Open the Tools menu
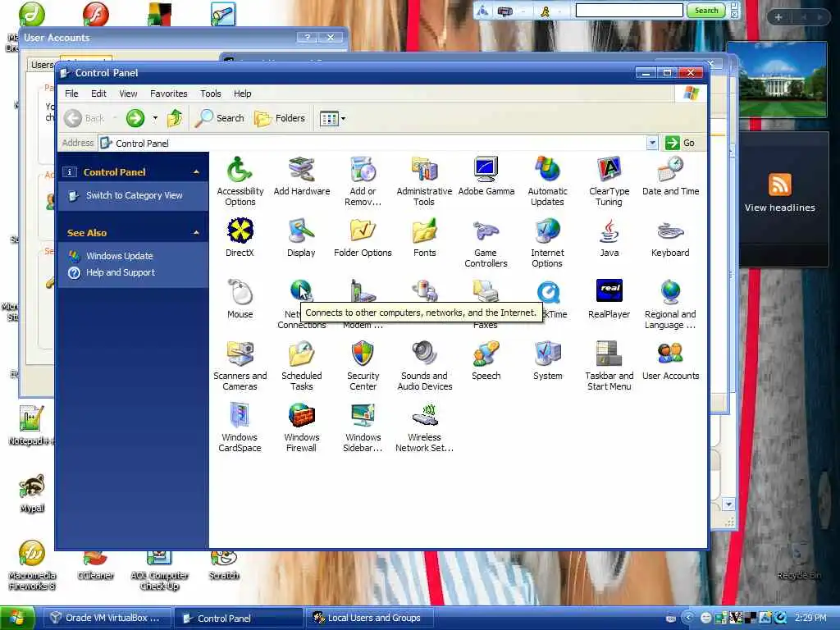This screenshot has height=630, width=840. tap(211, 94)
